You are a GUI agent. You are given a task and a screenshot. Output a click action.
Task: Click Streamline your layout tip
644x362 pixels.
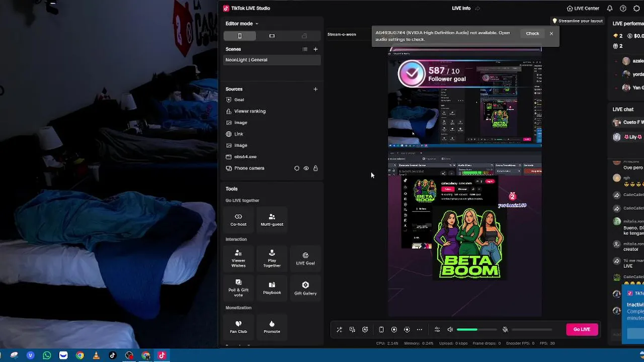click(577, 21)
